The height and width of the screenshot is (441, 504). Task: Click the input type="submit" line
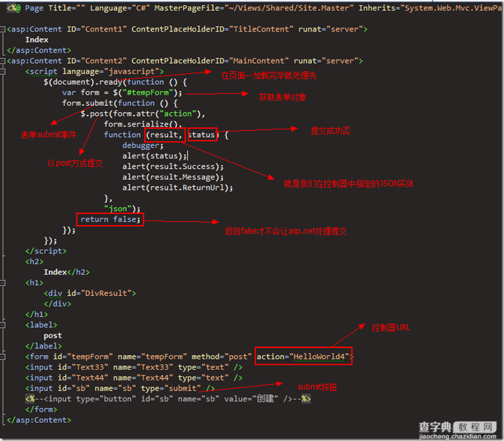(120, 389)
